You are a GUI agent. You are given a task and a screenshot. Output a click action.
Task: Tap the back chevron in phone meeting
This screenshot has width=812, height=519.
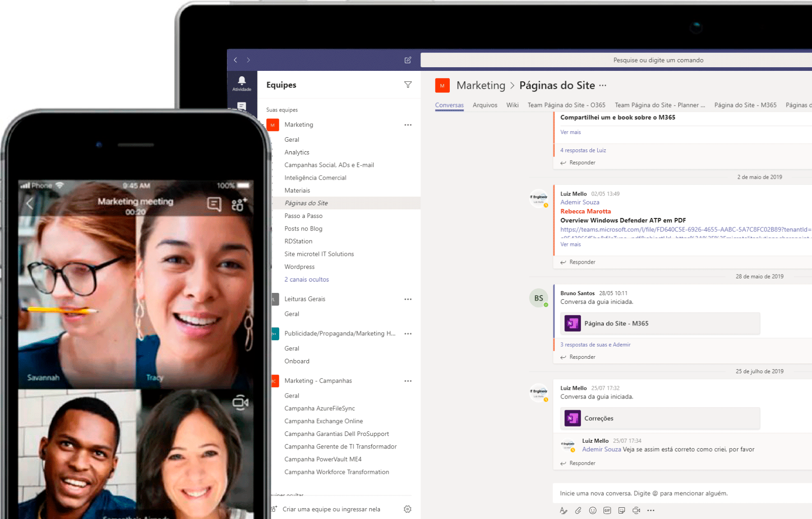click(30, 204)
